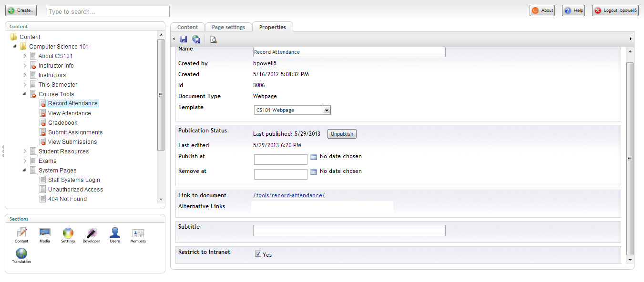Click the Preview page magnifier icon

213,40
